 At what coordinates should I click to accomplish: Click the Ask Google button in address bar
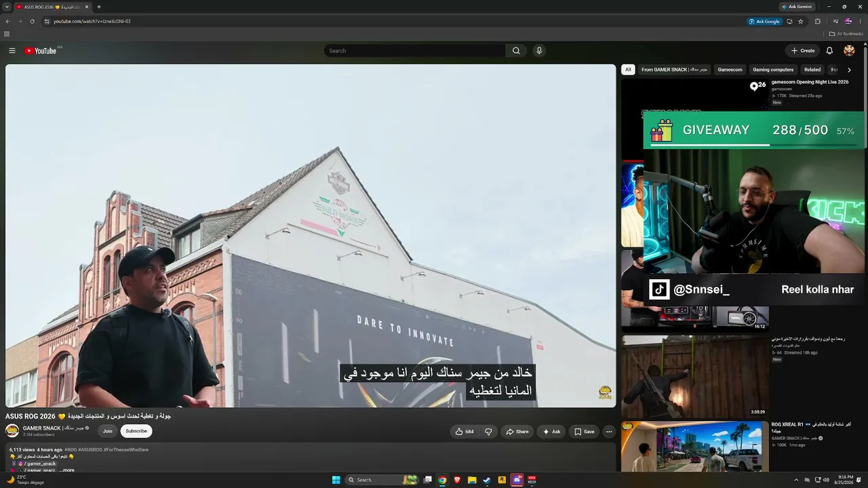tap(765, 22)
